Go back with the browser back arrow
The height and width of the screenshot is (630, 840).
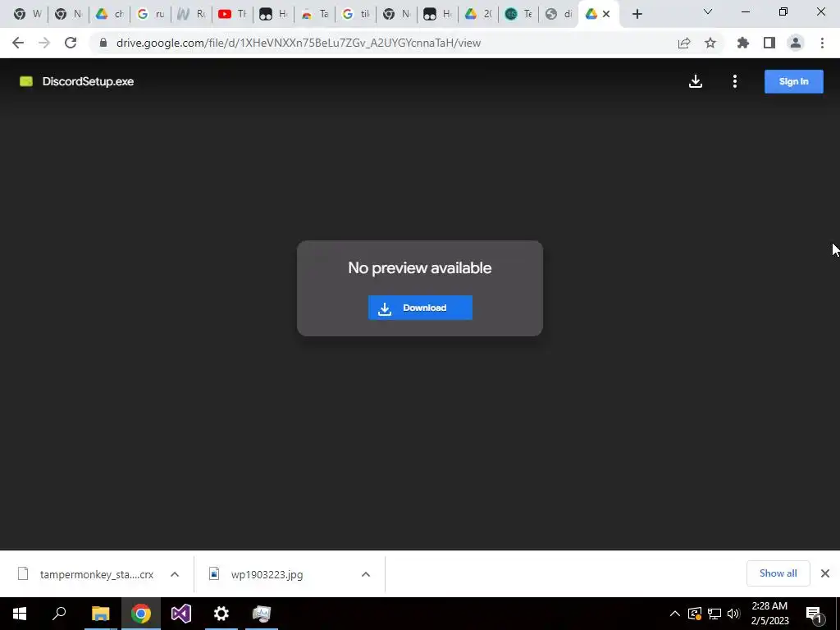(18, 43)
